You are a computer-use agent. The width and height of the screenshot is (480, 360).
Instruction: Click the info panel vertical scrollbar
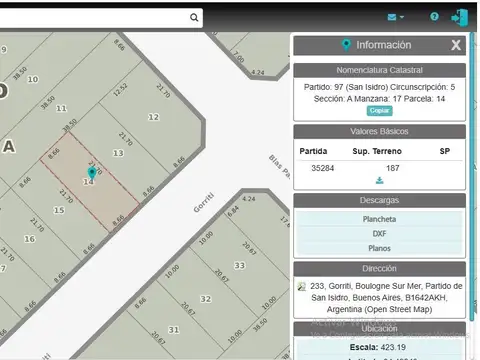472,177
